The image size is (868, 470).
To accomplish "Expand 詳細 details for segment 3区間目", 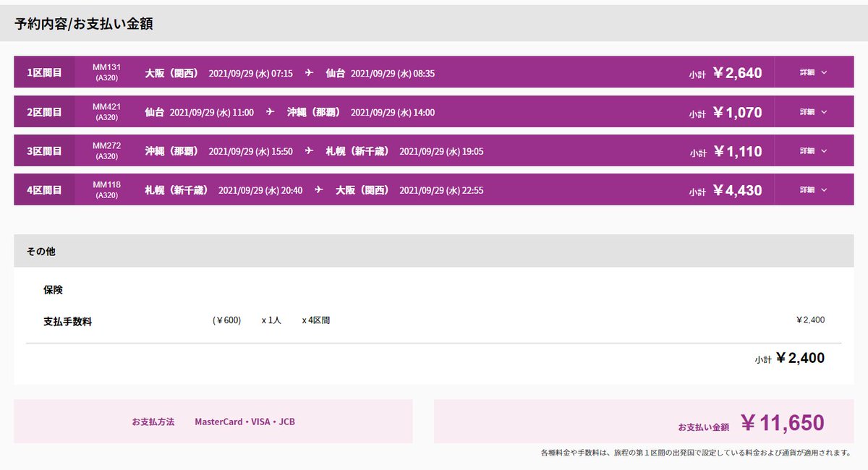I will click(812, 150).
